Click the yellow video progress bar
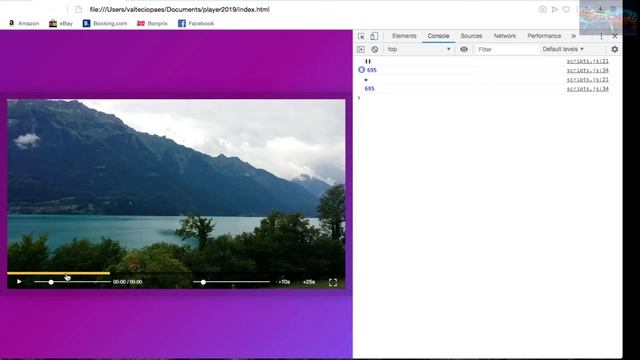 click(x=58, y=273)
